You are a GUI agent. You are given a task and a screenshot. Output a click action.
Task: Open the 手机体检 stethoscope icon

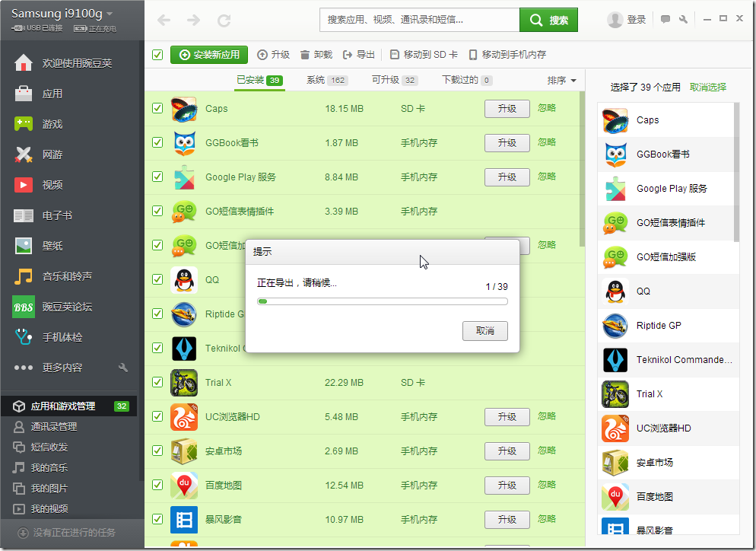23,337
